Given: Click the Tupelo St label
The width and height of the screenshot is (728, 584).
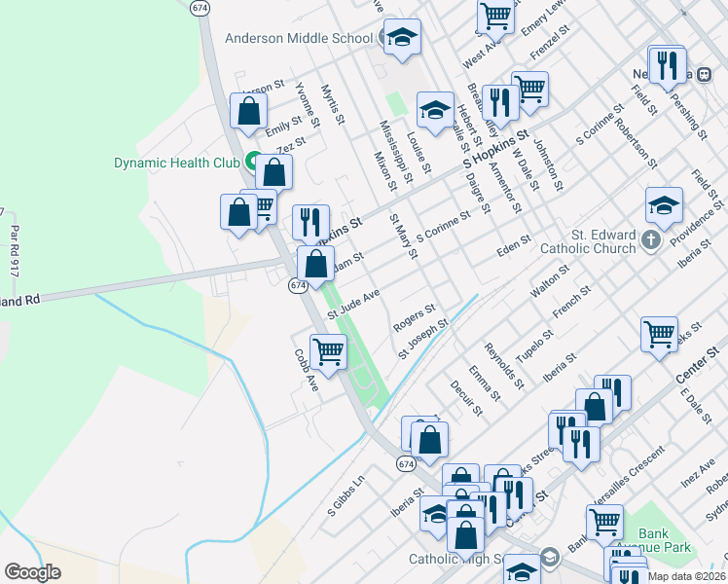Looking at the screenshot, I should tap(534, 346).
